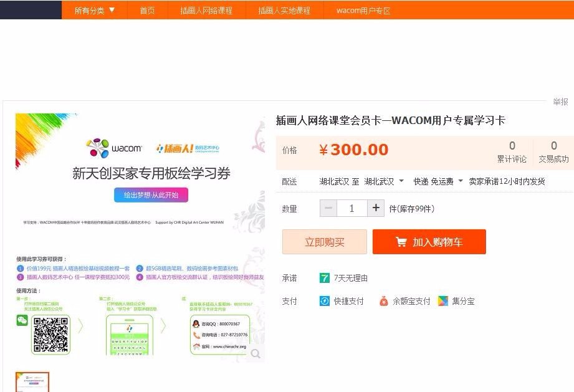The height and width of the screenshot is (392, 574).
Task: Click the magnifier zoom icon on product image
Action: pyautogui.click(x=255, y=353)
